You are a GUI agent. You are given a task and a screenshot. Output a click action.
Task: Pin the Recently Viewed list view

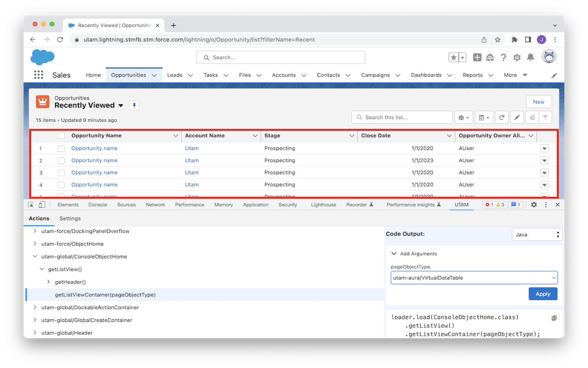(134, 105)
